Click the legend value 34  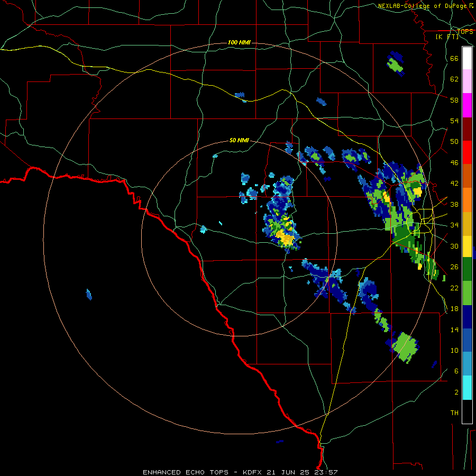pyautogui.click(x=454, y=225)
